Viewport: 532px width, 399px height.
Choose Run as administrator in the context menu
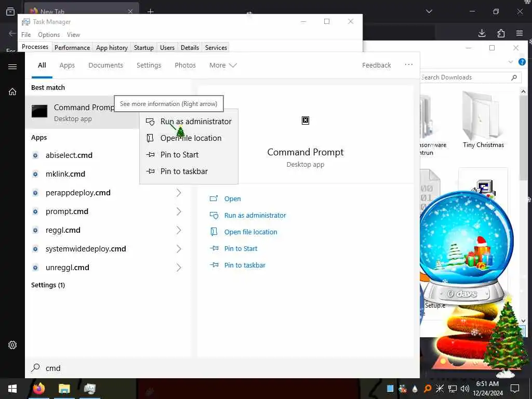click(x=189, y=122)
